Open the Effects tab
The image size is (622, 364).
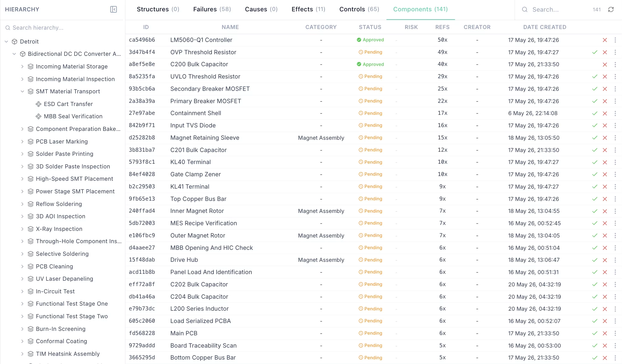click(x=308, y=9)
